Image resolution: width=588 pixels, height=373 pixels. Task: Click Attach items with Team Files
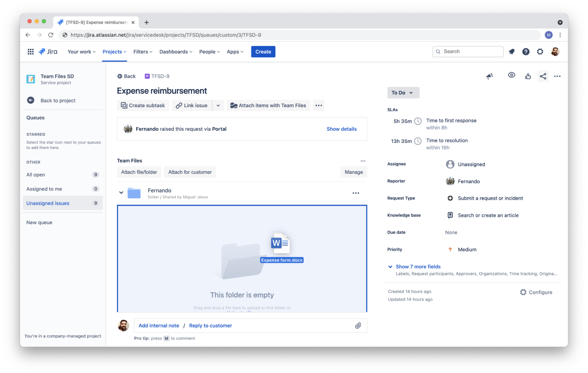click(269, 105)
